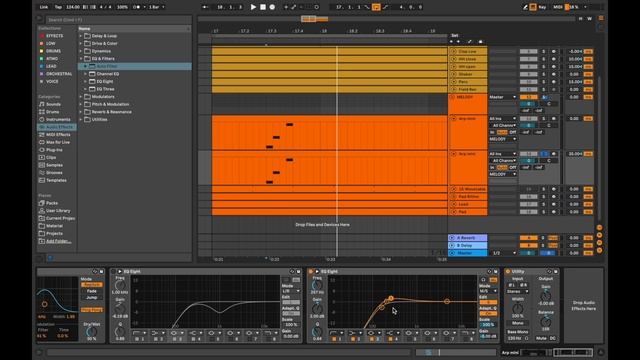This screenshot has height=360, width=640.
Task: Click the Key map mode button
Action: pos(542,7)
